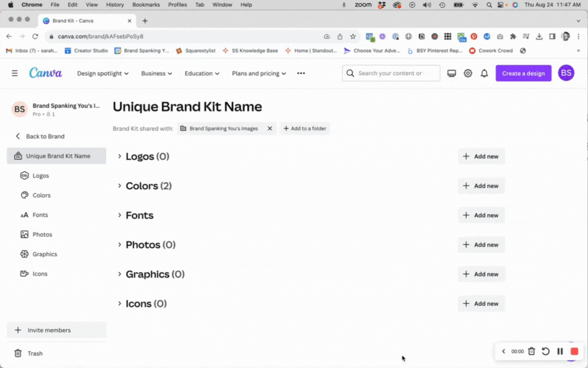
Task: Open Icons in the sidebar
Action: point(39,273)
